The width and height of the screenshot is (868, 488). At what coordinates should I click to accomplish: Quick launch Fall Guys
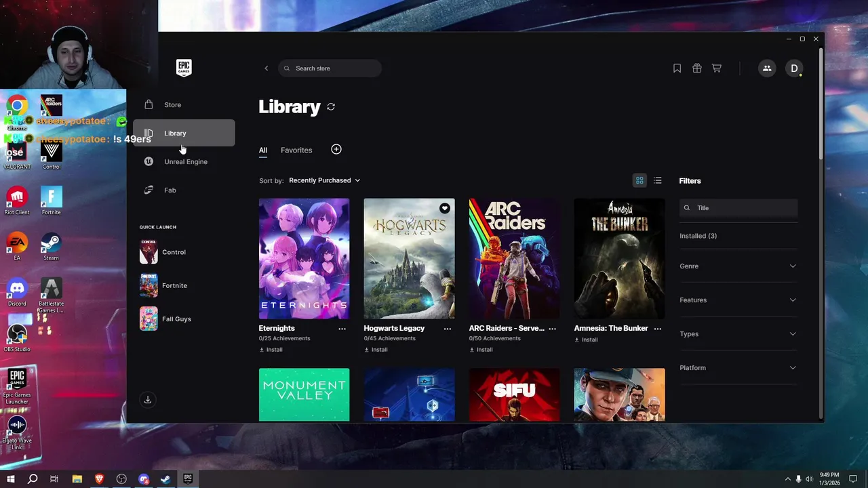[x=165, y=319]
